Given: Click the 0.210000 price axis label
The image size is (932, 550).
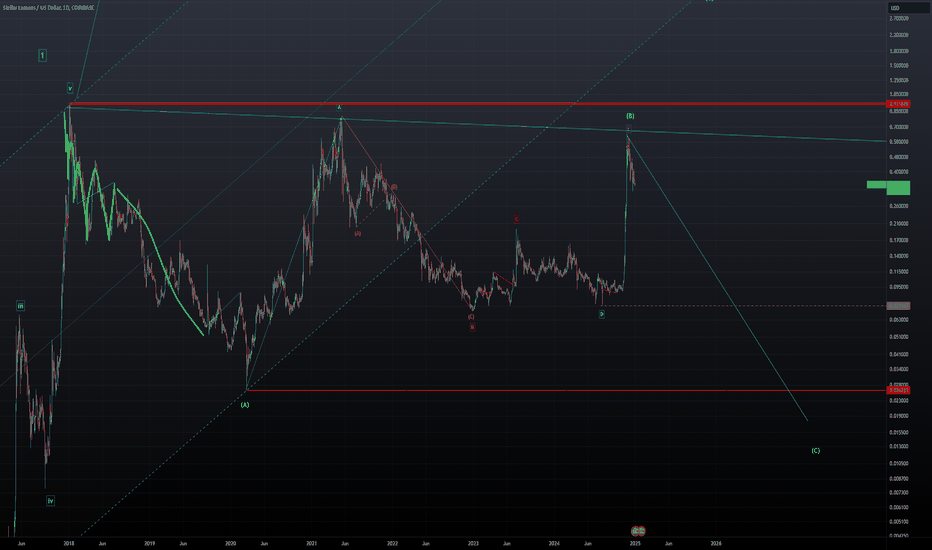Looking at the screenshot, I should click(x=899, y=224).
